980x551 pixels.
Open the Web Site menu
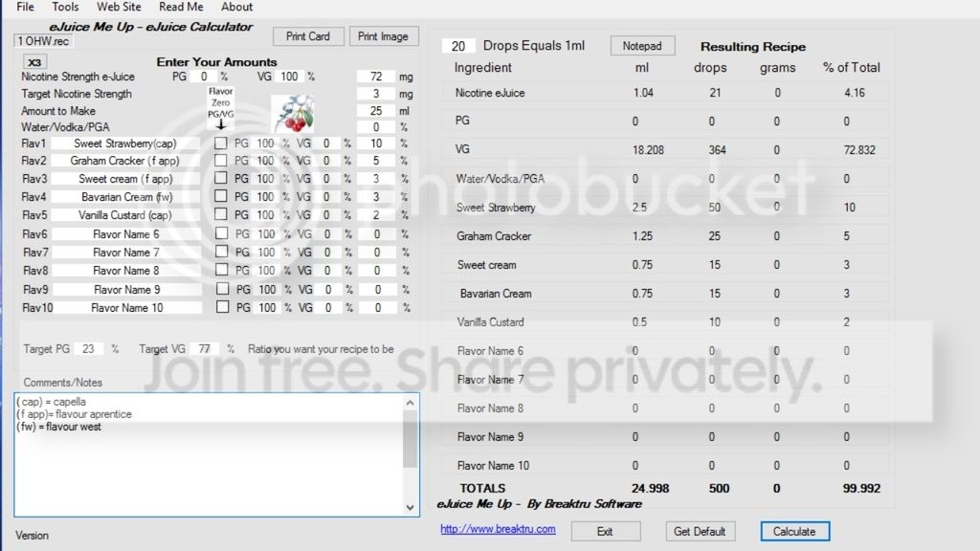click(x=119, y=7)
